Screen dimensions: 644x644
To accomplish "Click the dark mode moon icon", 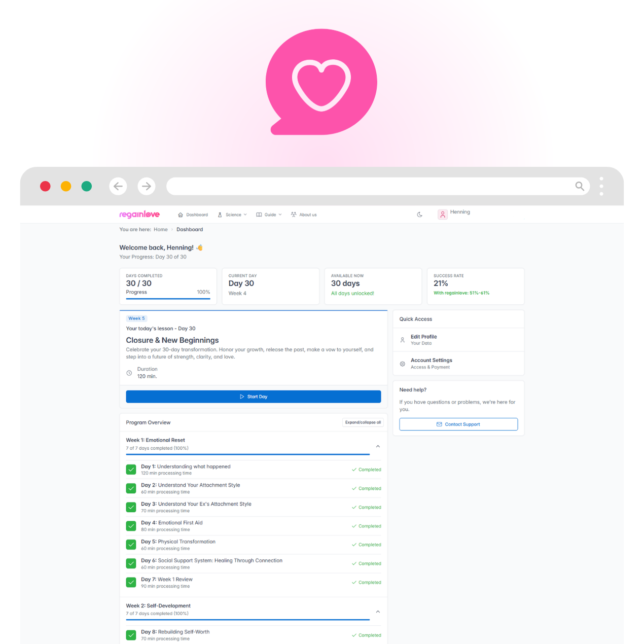I will [420, 214].
